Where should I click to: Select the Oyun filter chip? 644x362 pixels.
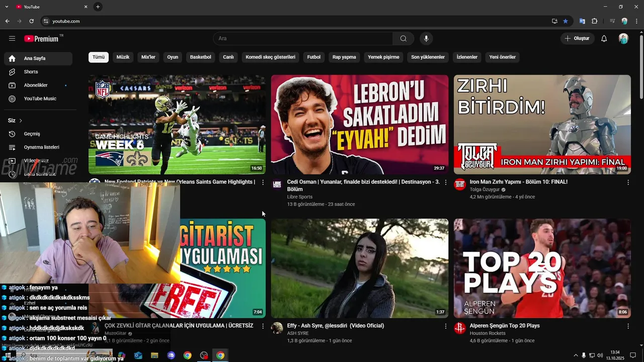173,57
